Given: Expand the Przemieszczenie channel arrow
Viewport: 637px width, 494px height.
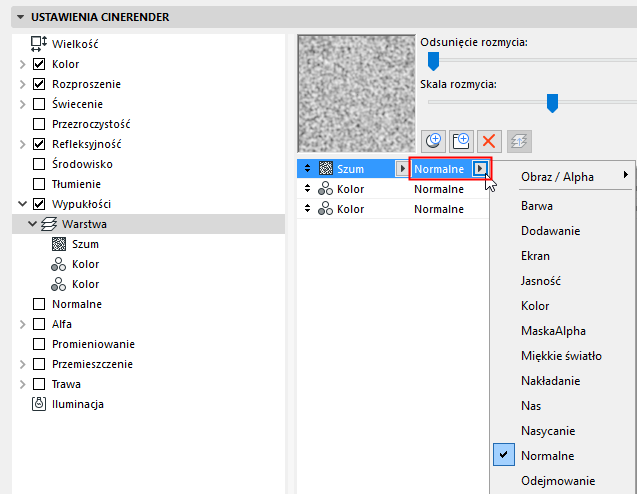Looking at the screenshot, I should pyautogui.click(x=23, y=364).
